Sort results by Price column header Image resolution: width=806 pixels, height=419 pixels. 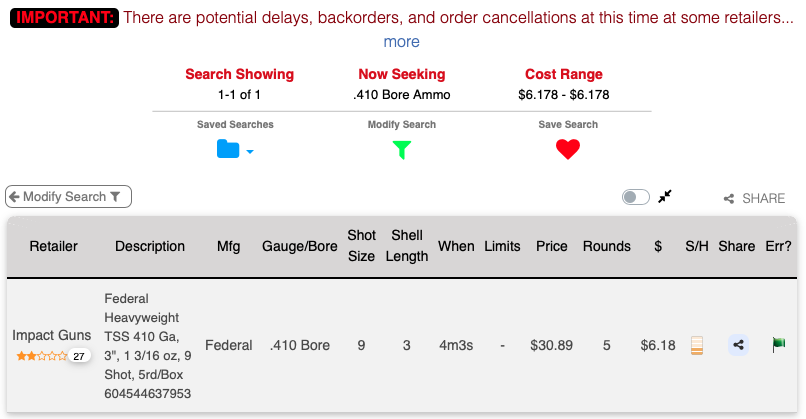[x=552, y=246]
